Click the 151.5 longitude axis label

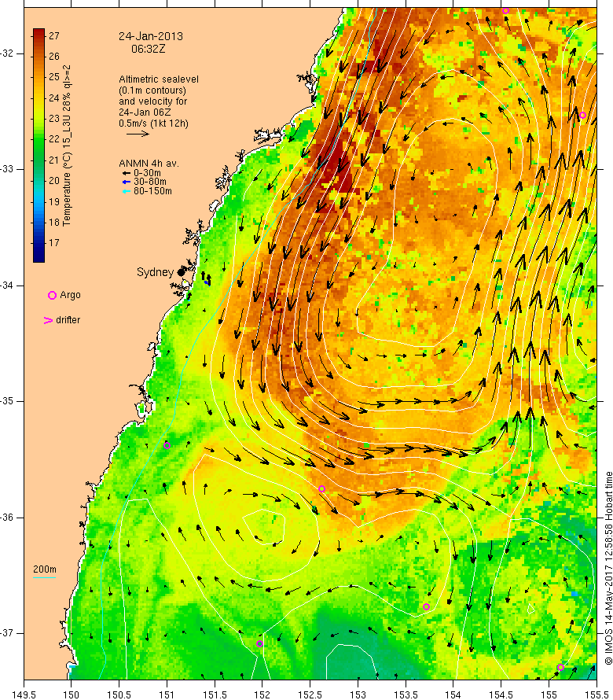click(215, 695)
